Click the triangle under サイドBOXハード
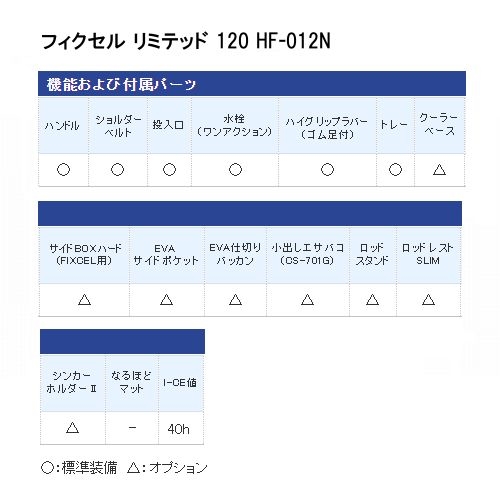 [84, 300]
